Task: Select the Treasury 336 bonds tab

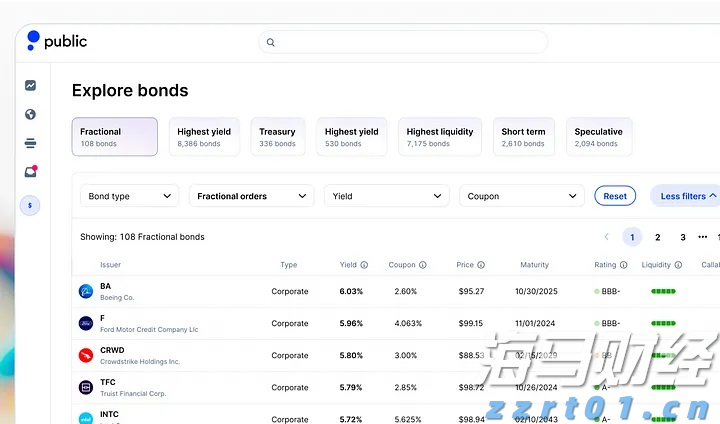Action: pos(279,137)
